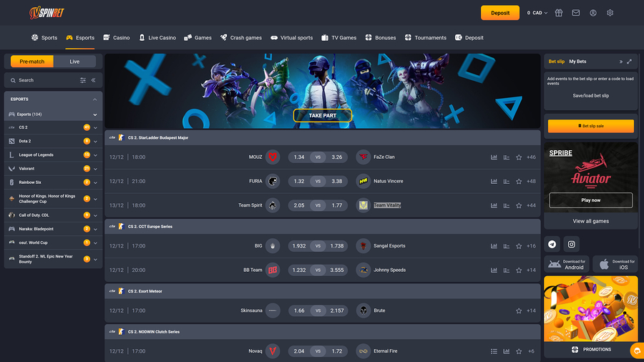Open the Crash games navigation tab
Viewport: 644px width, 362px height.
point(241,38)
